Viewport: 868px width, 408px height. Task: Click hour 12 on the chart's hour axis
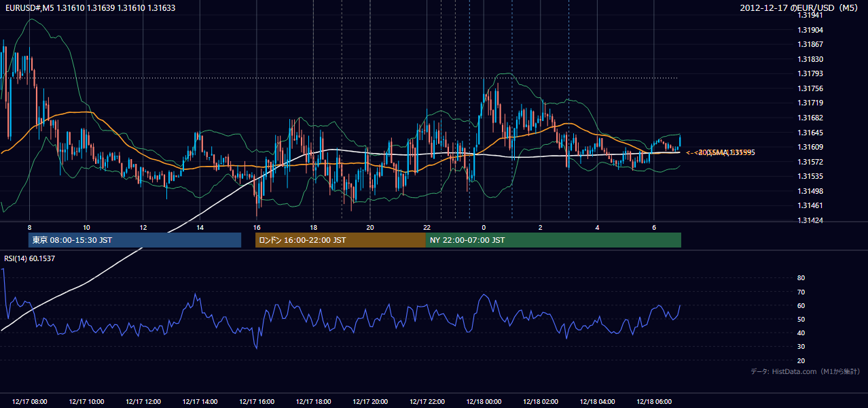(143, 227)
